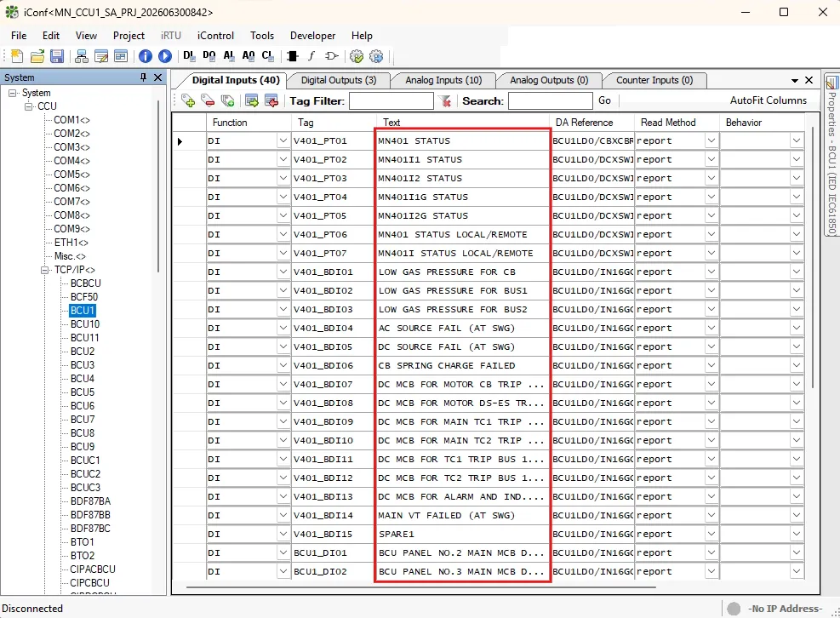
Task: Open the Properties side panel tab
Action: coord(831,156)
